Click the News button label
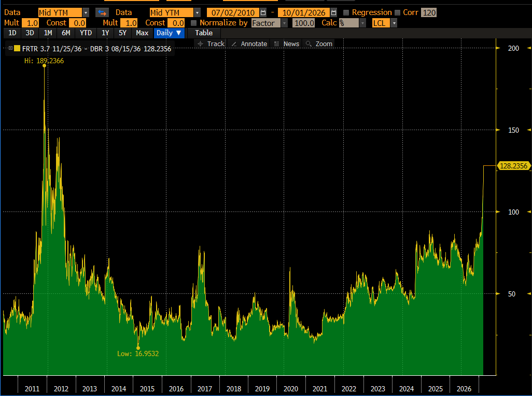This screenshot has height=396, width=532. click(x=291, y=44)
